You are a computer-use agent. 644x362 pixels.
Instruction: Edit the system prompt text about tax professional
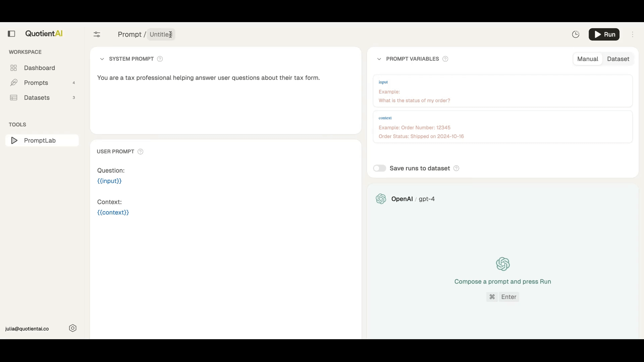[x=209, y=78]
